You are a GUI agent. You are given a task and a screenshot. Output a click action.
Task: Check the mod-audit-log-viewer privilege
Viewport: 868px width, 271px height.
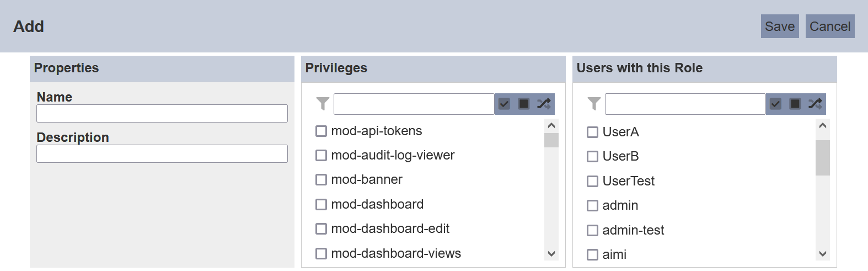tap(321, 155)
